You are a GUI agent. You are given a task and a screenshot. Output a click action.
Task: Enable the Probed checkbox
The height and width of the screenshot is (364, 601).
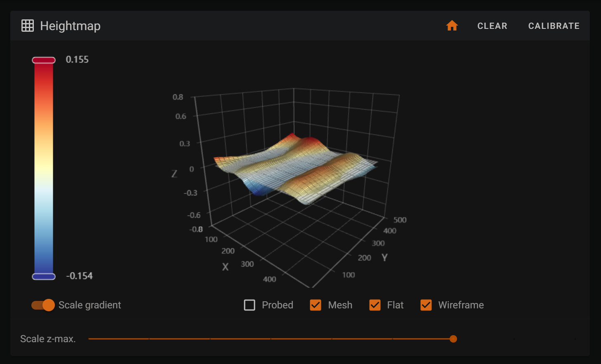click(250, 305)
